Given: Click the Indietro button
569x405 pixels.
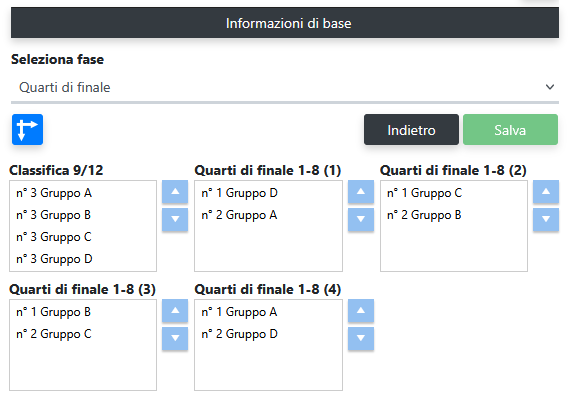Looking at the screenshot, I should pos(411,130).
